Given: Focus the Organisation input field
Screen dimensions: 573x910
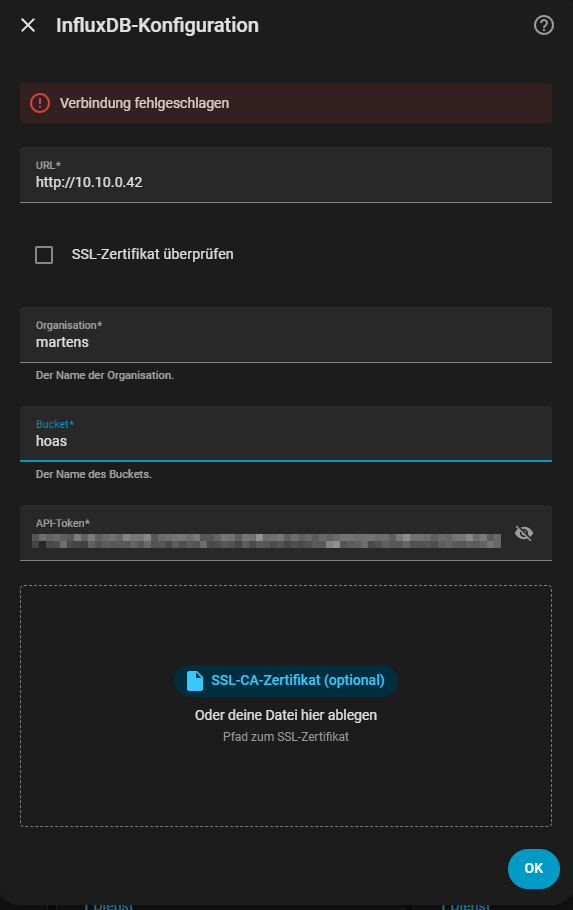Looking at the screenshot, I should (x=286, y=335).
